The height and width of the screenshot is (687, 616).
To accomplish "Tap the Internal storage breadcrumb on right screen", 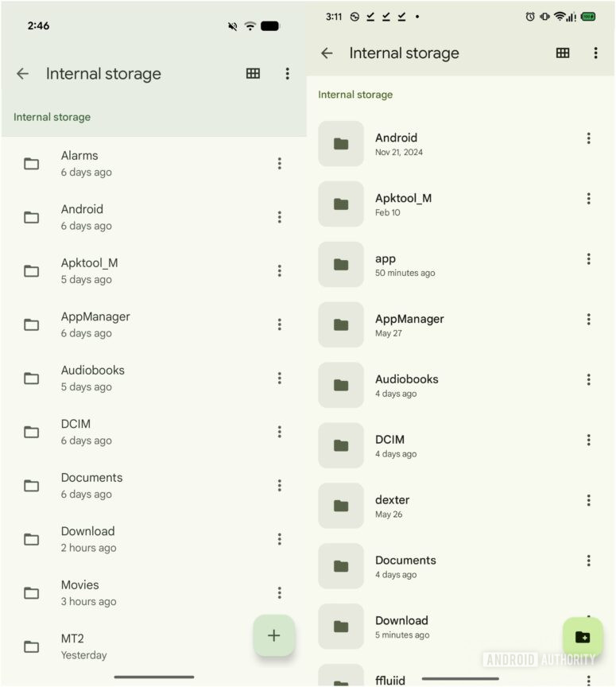I will click(355, 94).
